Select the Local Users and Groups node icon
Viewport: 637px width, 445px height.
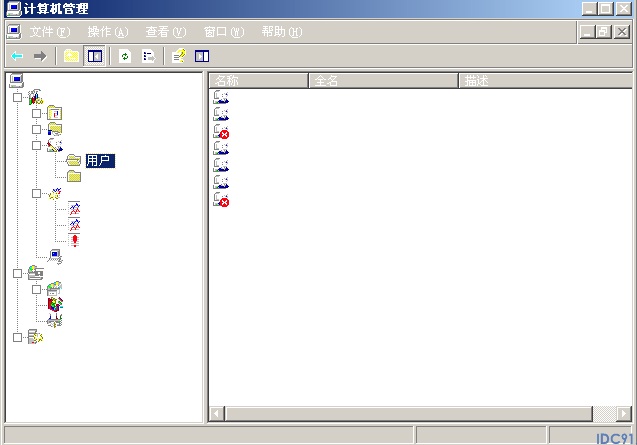pos(55,145)
